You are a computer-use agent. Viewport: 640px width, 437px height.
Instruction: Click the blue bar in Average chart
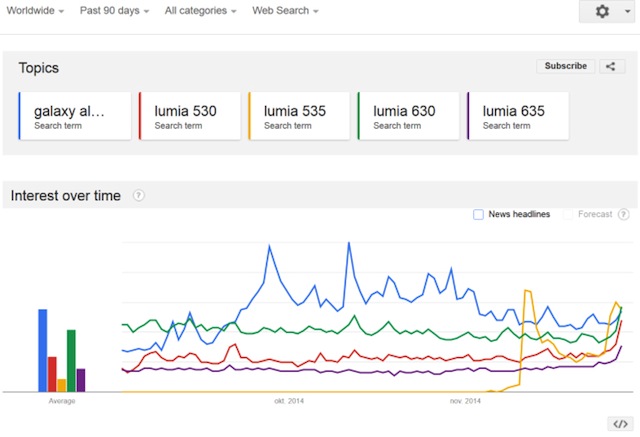43,350
